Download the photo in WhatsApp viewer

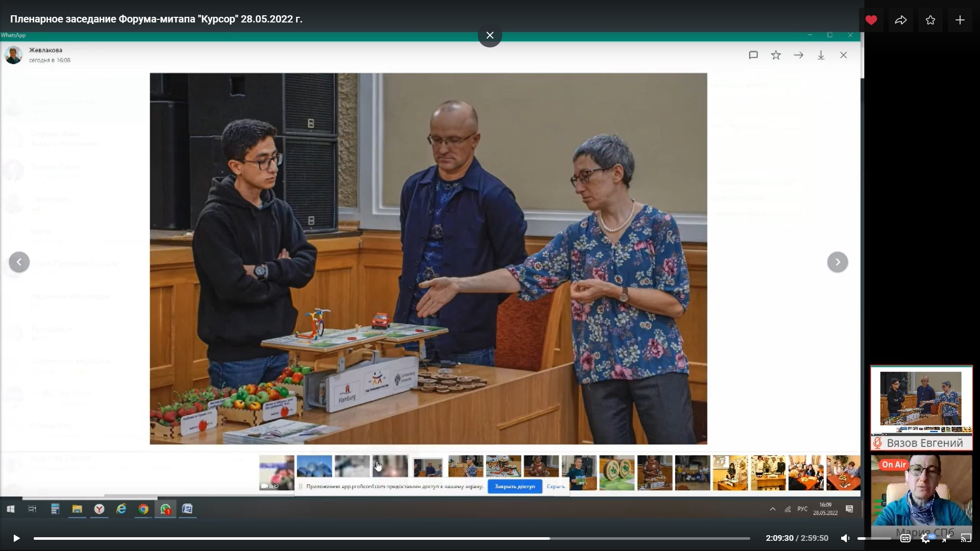coord(821,55)
